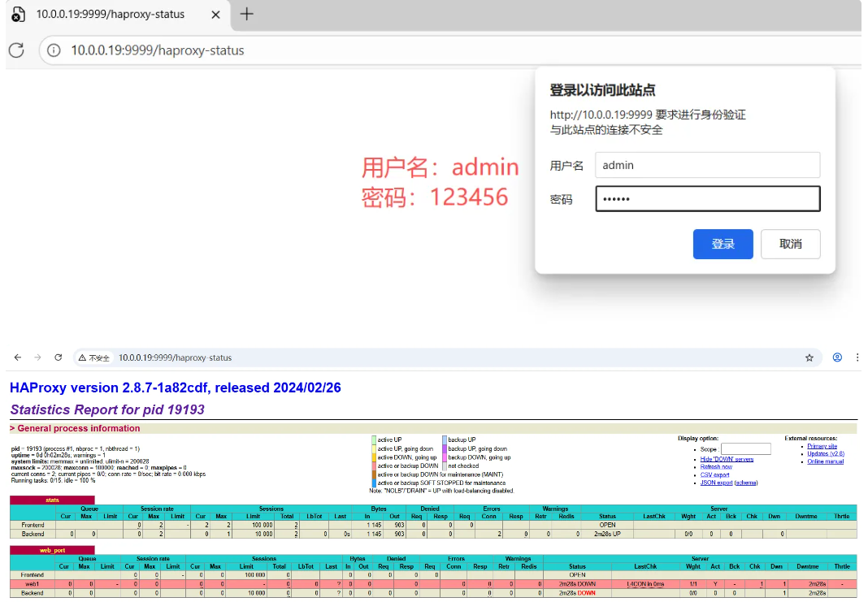
Task: Click the not-secure warning badge
Action: coord(93,357)
